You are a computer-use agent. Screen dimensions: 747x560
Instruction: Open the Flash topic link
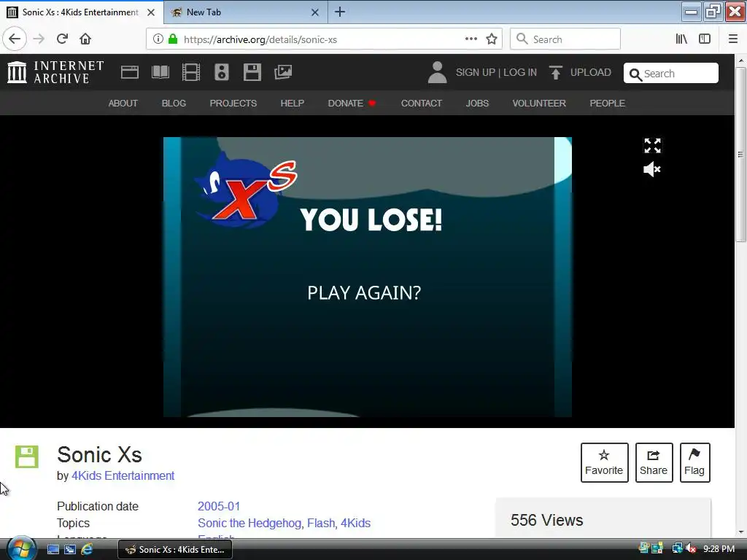coord(321,524)
